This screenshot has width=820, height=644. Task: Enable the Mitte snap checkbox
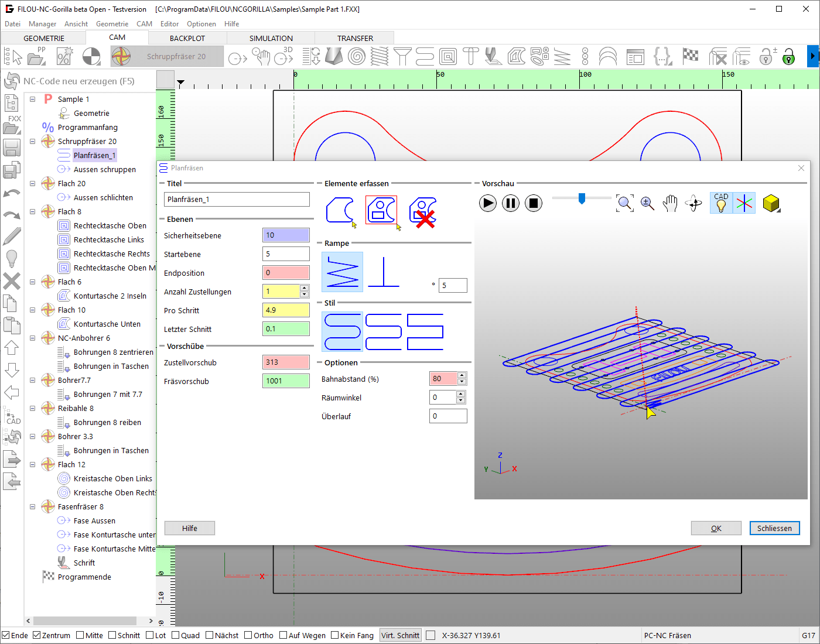pyautogui.click(x=80, y=635)
